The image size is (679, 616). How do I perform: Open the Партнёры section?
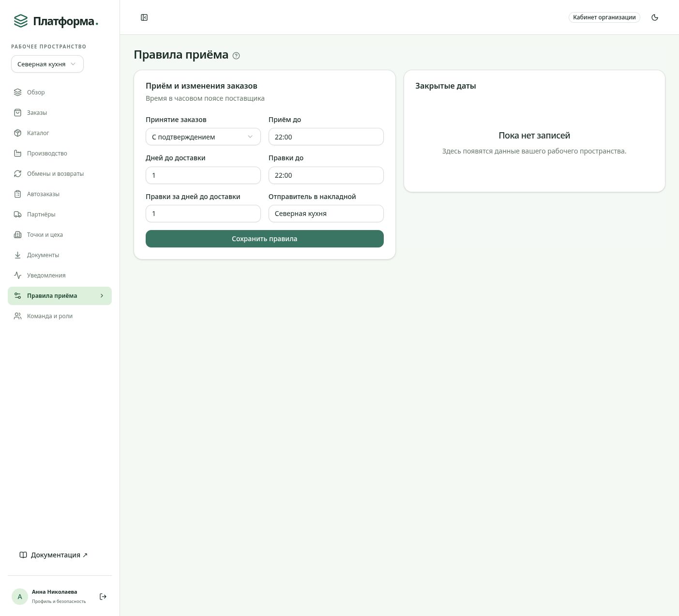point(60,214)
